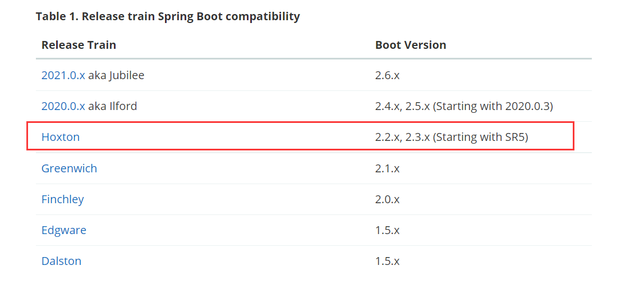Click the 'Starting with 2020.0.3' note
Viewport: 644px width, 293px height.
pos(493,106)
